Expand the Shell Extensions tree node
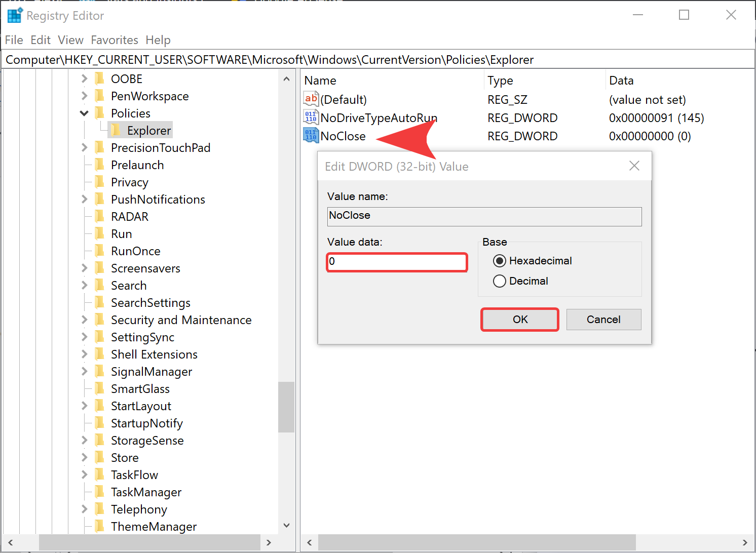This screenshot has width=756, height=553. pyautogui.click(x=84, y=354)
